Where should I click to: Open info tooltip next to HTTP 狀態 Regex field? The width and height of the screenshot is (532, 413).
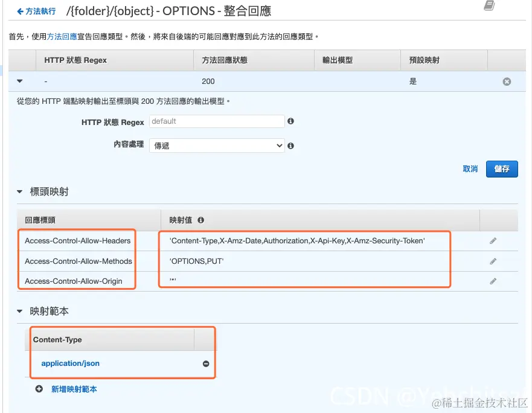point(290,121)
